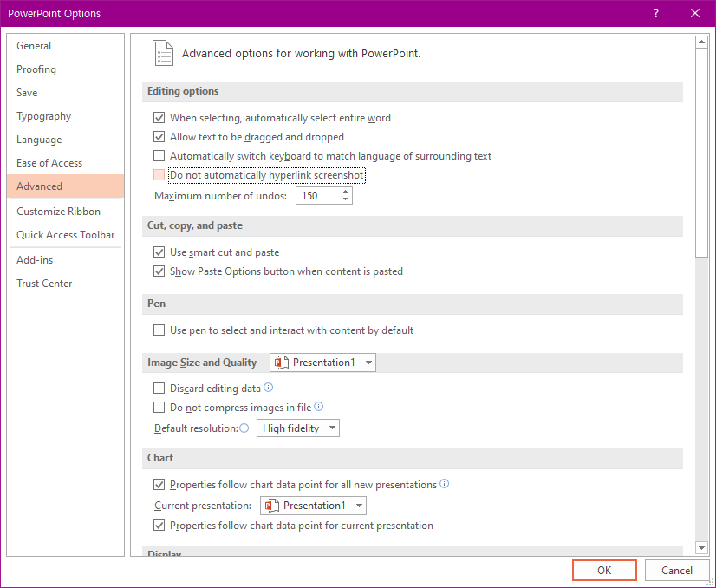Image resolution: width=716 pixels, height=588 pixels.
Task: Click the Pen section header
Action: pyautogui.click(x=413, y=304)
